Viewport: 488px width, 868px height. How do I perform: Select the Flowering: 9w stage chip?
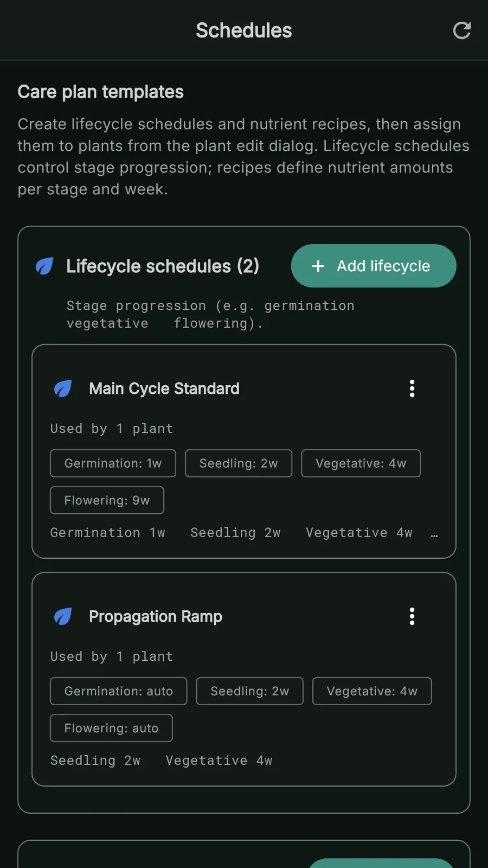(x=107, y=500)
